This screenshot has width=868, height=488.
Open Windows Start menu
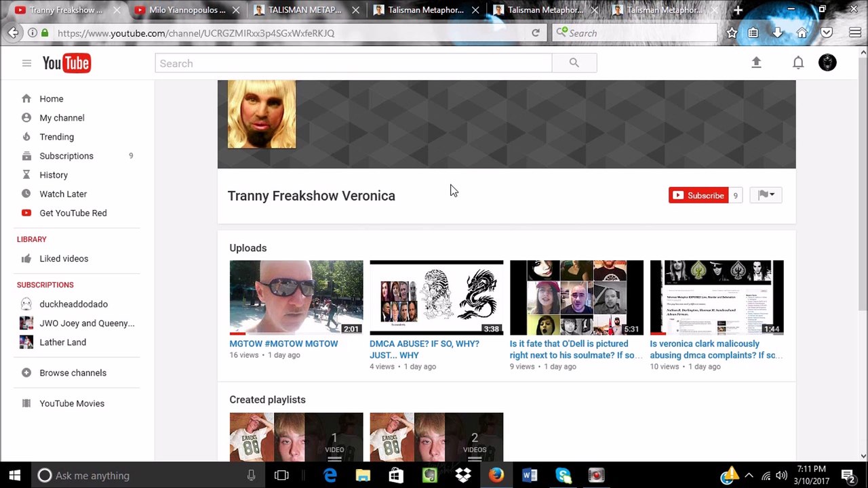(x=15, y=475)
